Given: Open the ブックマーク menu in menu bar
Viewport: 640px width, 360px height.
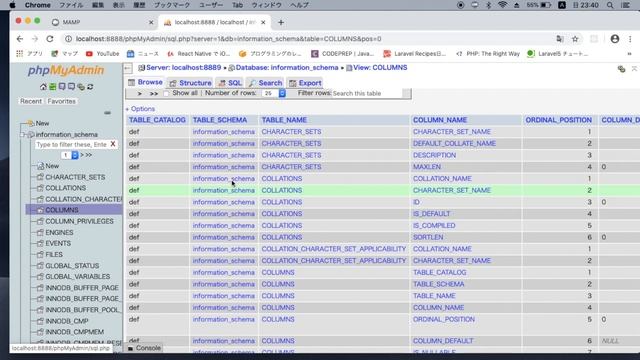Looking at the screenshot, I should 172,5.
